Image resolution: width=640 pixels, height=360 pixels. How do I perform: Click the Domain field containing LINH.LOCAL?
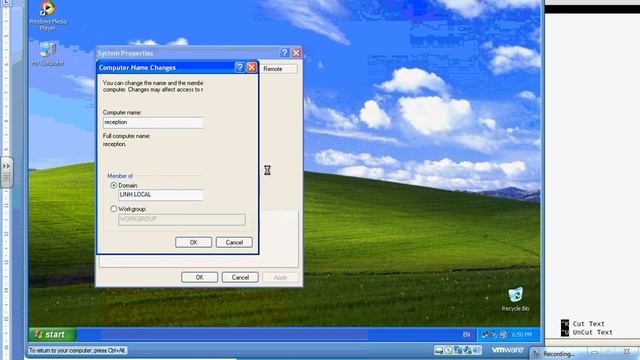160,195
